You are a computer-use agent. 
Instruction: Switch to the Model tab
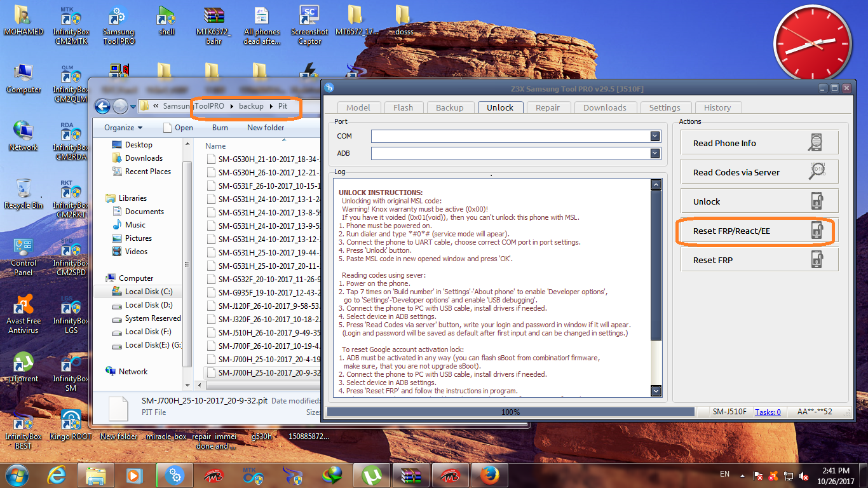click(x=358, y=107)
